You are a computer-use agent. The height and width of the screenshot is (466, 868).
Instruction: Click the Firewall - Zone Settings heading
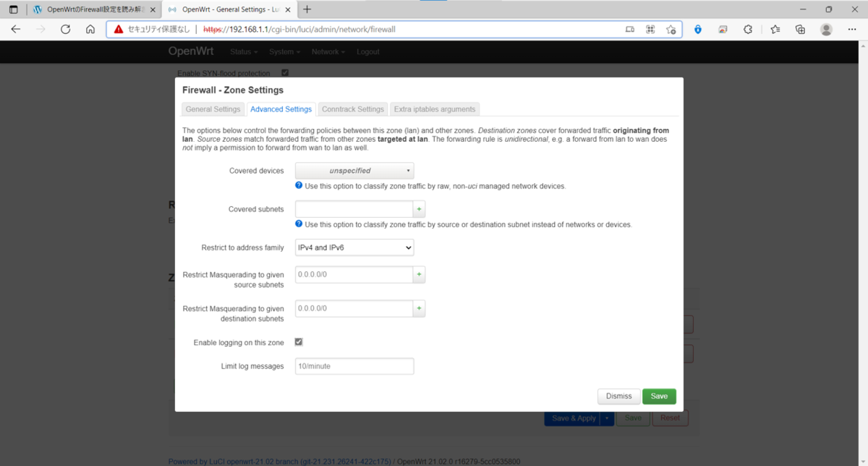pyautogui.click(x=233, y=90)
